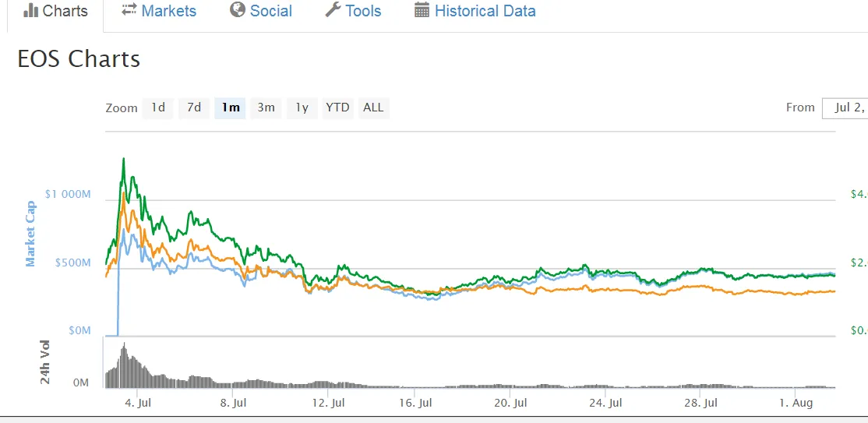Choose the 1y zoom range

[x=302, y=108]
